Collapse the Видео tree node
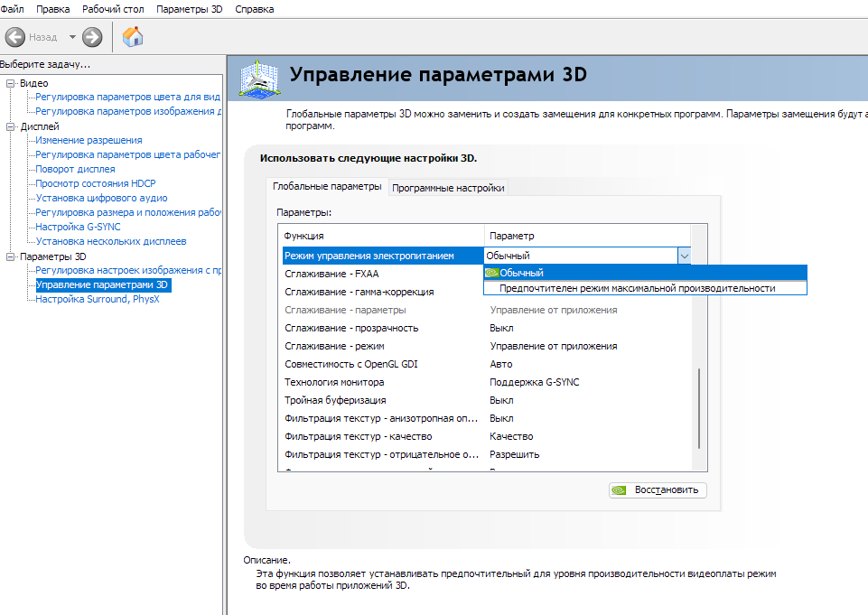Viewport: 868px width, 615px height. click(11, 83)
